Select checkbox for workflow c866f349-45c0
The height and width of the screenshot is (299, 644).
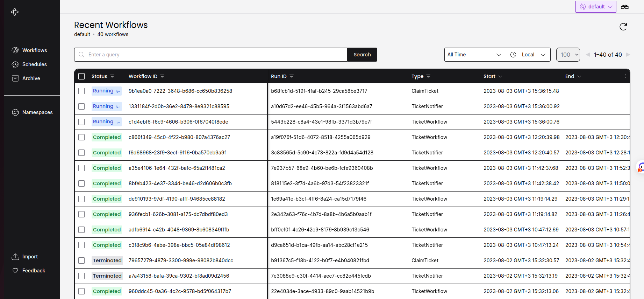[81, 137]
